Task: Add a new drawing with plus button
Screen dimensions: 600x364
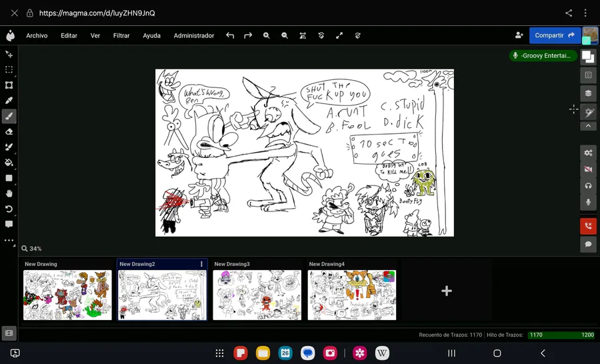Action: point(447,291)
